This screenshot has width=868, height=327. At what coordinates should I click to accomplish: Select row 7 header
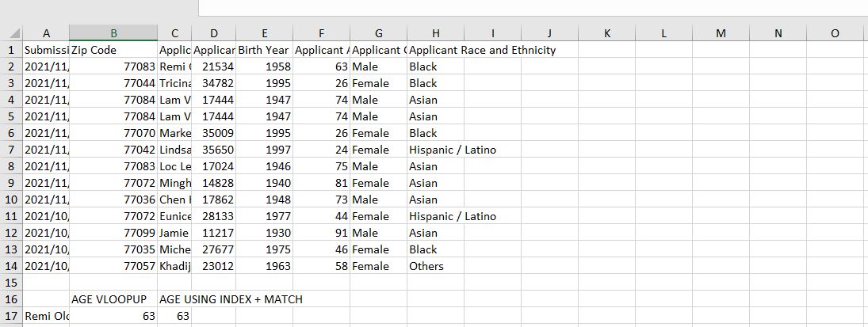point(11,150)
